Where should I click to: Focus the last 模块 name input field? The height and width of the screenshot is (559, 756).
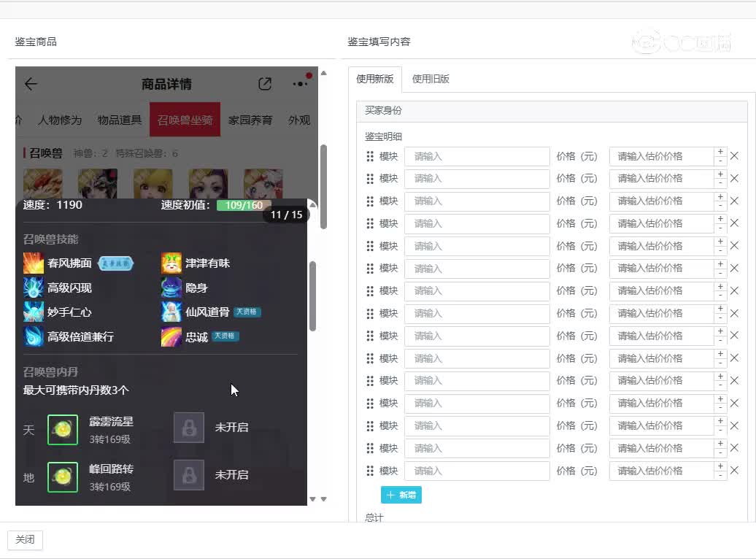[477, 471]
